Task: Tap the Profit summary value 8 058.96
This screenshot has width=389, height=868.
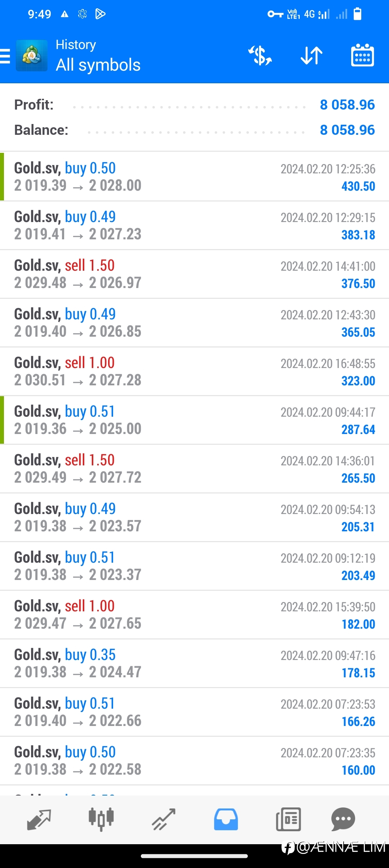Action: [x=347, y=105]
